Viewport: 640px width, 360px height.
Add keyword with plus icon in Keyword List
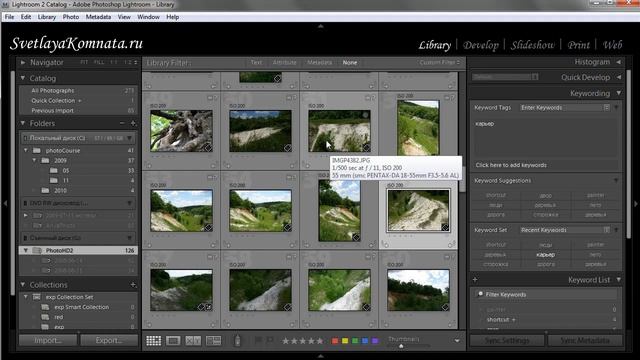[475, 280]
